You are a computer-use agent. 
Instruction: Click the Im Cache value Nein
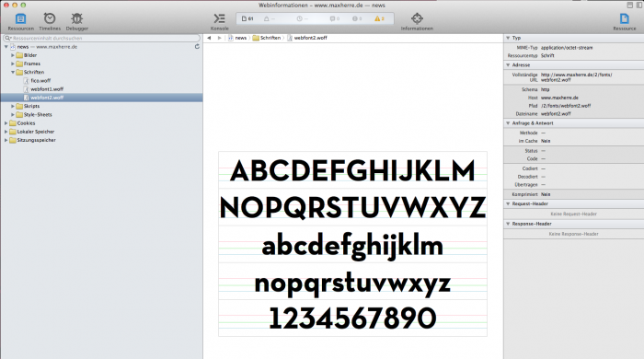(546, 141)
